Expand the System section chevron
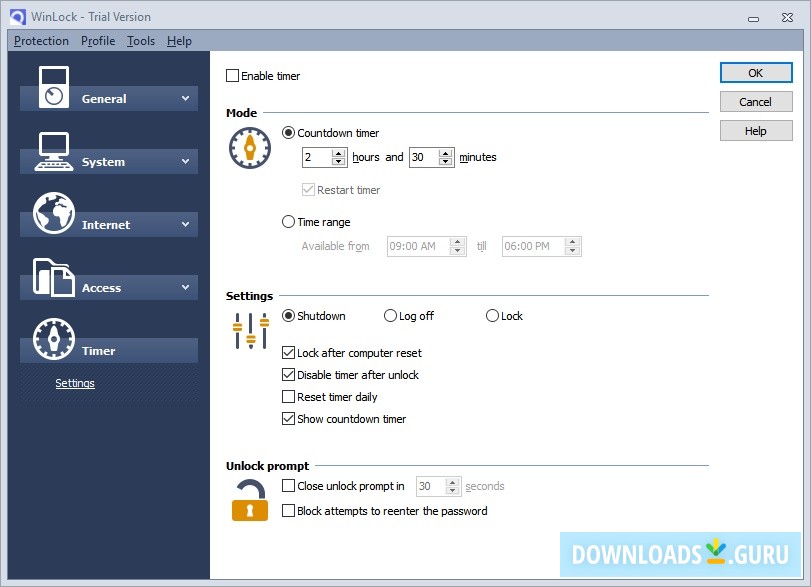The image size is (811, 587). (185, 161)
